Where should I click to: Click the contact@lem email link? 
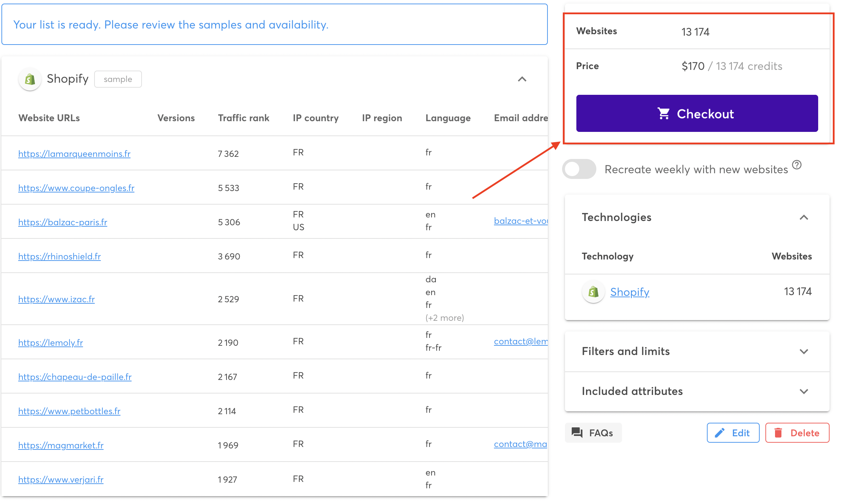[x=521, y=341]
